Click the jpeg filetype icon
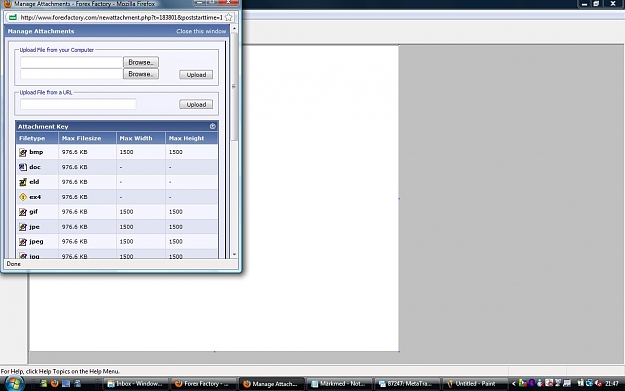The image size is (625, 391). click(23, 242)
